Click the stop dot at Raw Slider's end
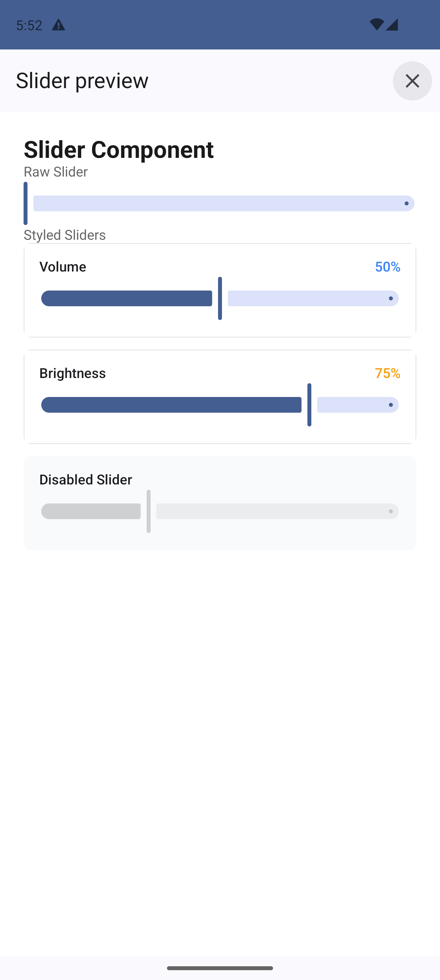 pos(407,203)
